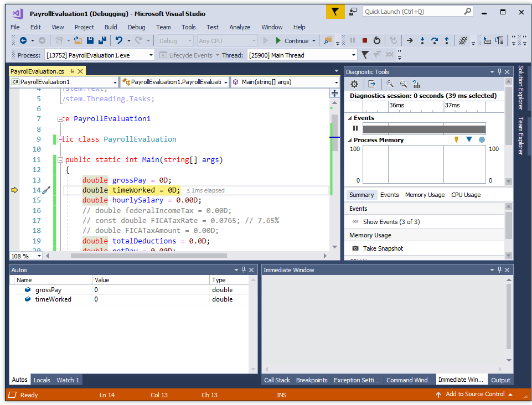Switch to the Memory Usage tab
532x405 pixels.
click(425, 195)
